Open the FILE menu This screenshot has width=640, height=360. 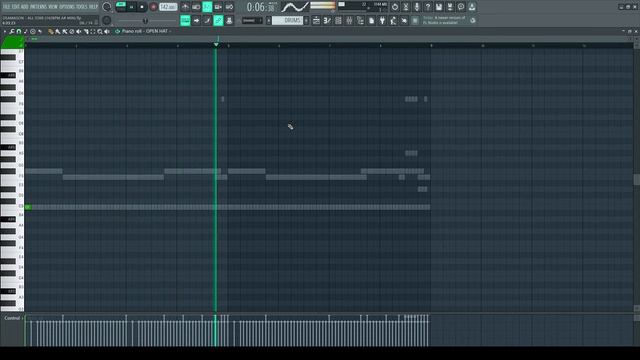pyautogui.click(x=6, y=7)
